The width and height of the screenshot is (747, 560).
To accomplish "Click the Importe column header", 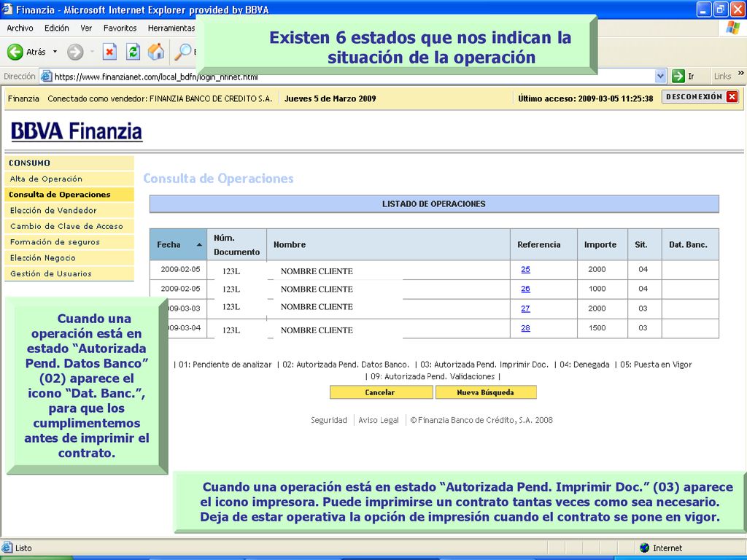I will 603,245.
